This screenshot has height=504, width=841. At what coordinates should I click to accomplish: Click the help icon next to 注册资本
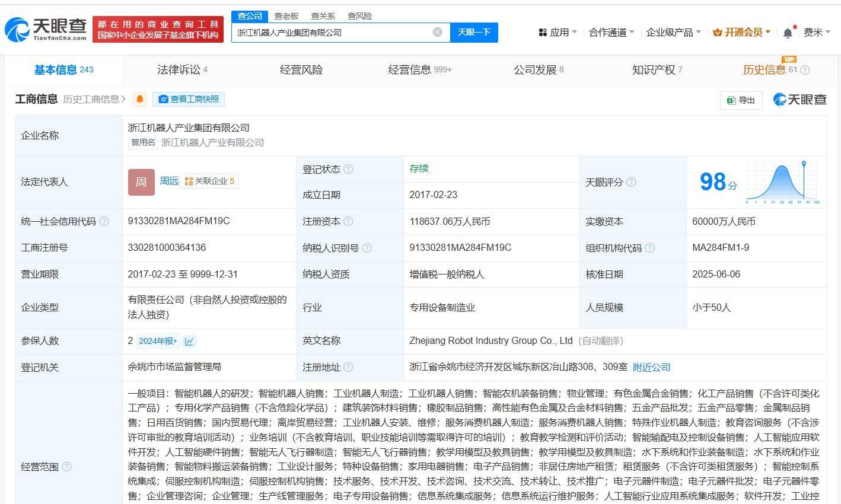pos(348,221)
